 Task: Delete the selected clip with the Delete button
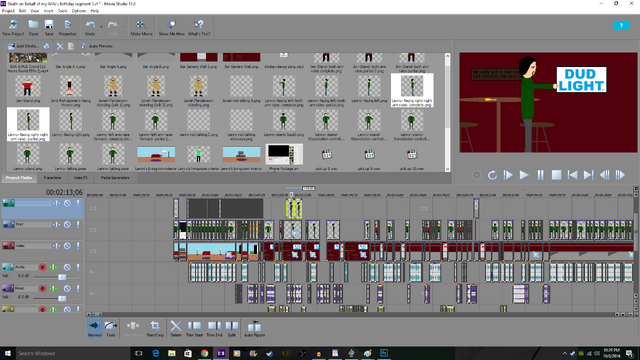pos(176,328)
